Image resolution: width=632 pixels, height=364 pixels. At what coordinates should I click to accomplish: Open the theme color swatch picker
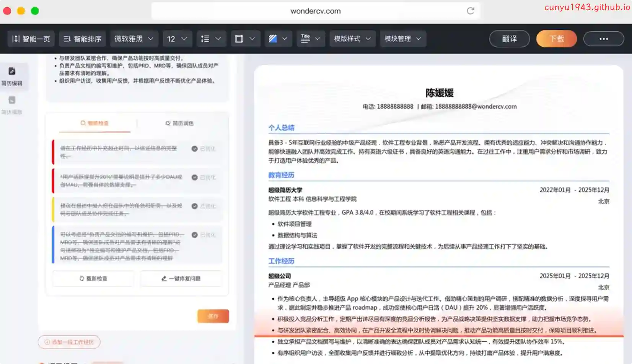coord(273,39)
